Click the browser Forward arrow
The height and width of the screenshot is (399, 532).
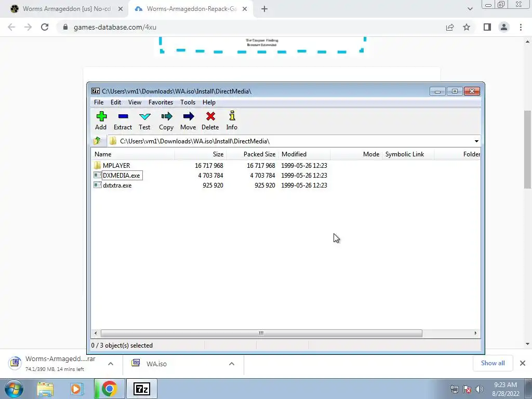(x=28, y=27)
